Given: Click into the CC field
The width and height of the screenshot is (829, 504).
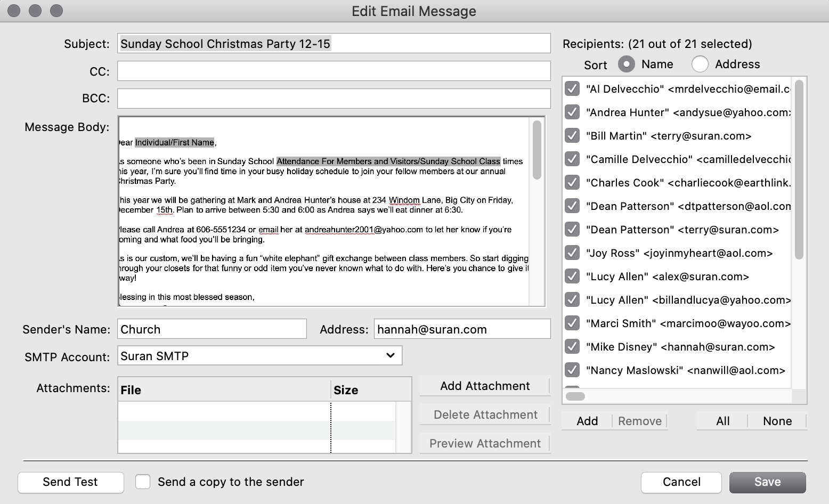Looking at the screenshot, I should (334, 70).
